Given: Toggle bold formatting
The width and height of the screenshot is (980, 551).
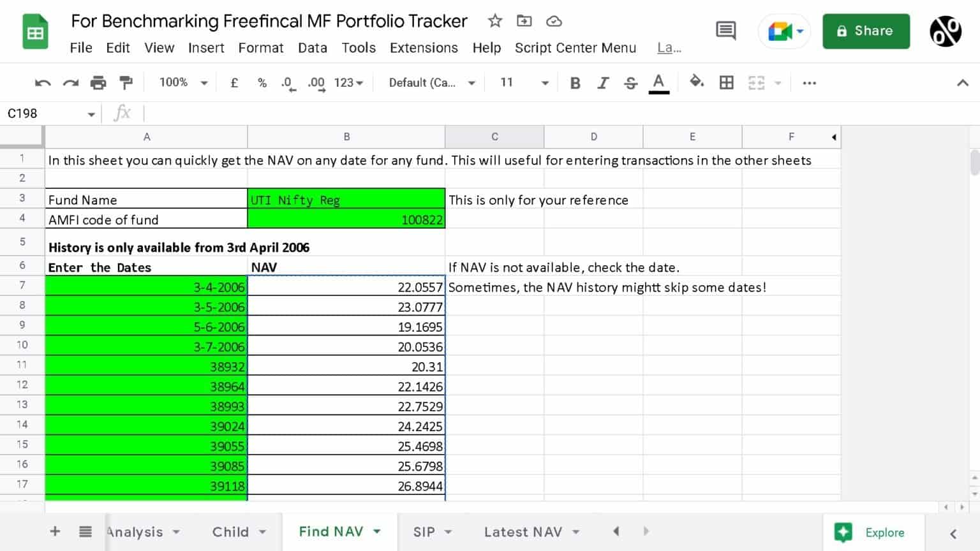Looking at the screenshot, I should 575,82.
